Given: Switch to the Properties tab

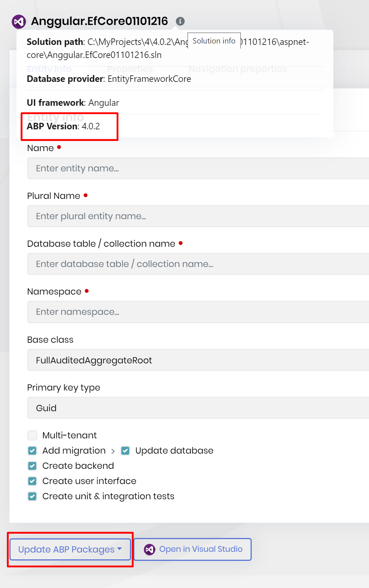Looking at the screenshot, I should 130,69.
